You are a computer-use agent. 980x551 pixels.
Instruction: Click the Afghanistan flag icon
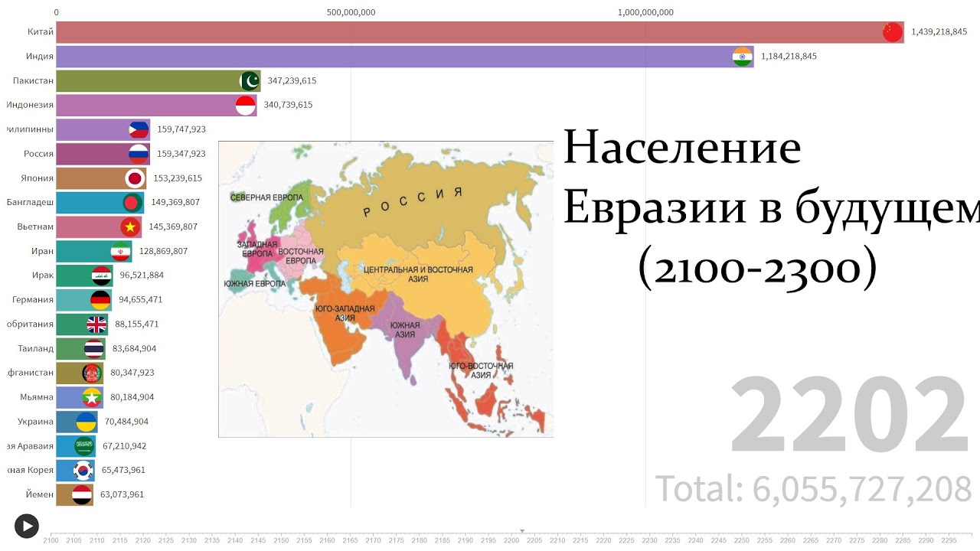(92, 373)
